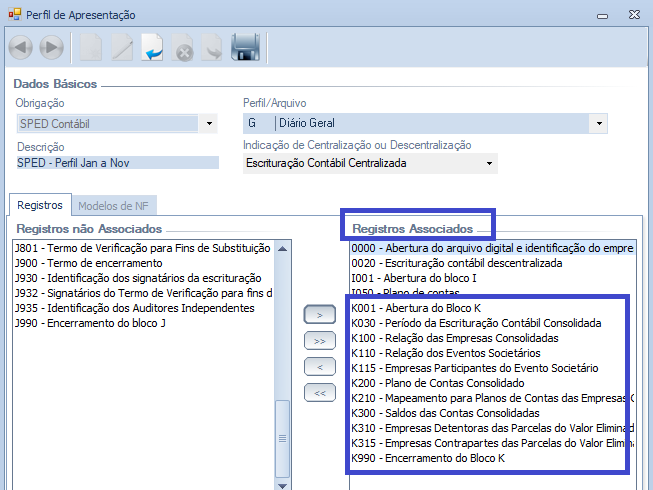Save the profile with floppy disk icon
653x490 pixels.
246,47
